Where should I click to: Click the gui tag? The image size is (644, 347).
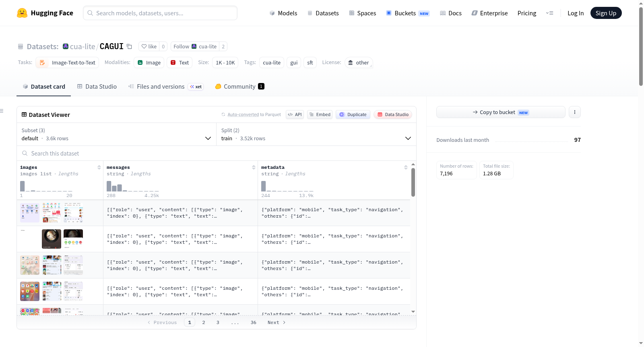tap(294, 62)
